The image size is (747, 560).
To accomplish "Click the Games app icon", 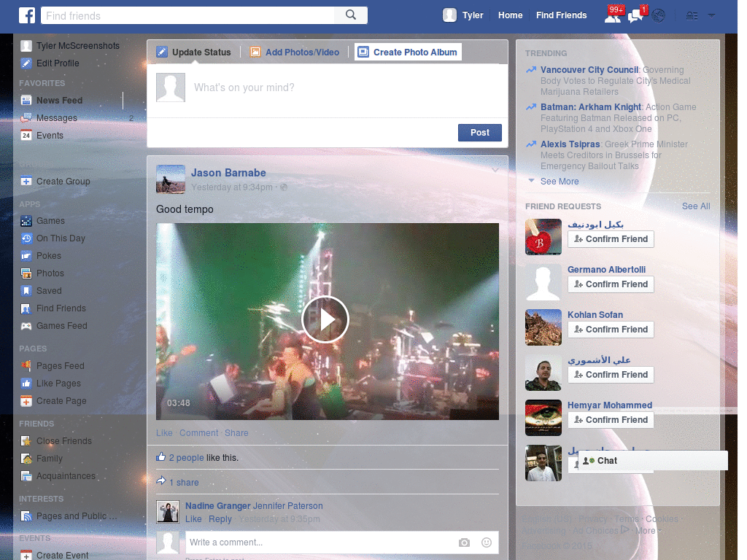I will (26, 221).
